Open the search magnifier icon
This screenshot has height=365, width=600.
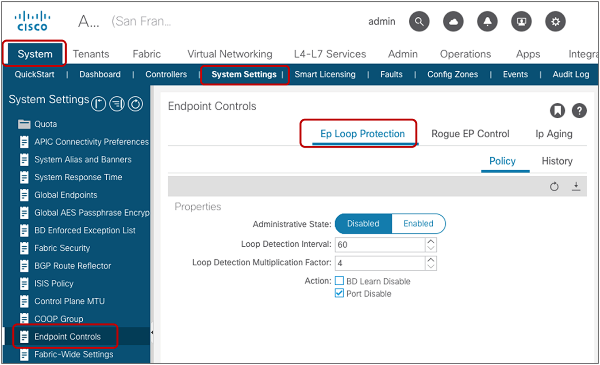419,21
